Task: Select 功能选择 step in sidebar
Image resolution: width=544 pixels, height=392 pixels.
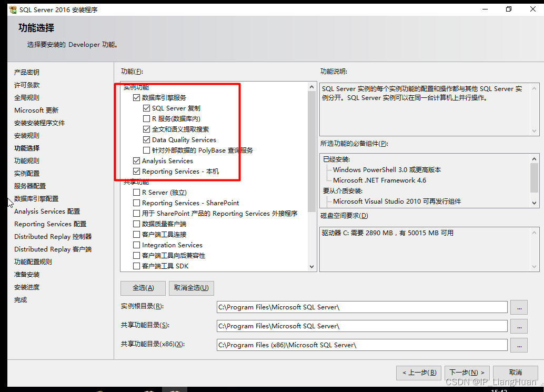Action: [27, 148]
